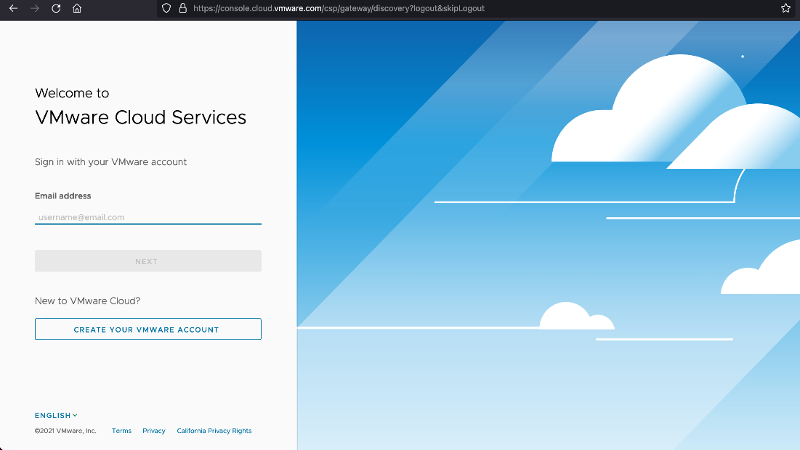Reload the page with the refresh icon
Image resolution: width=800 pixels, height=450 pixels.
coord(56,8)
